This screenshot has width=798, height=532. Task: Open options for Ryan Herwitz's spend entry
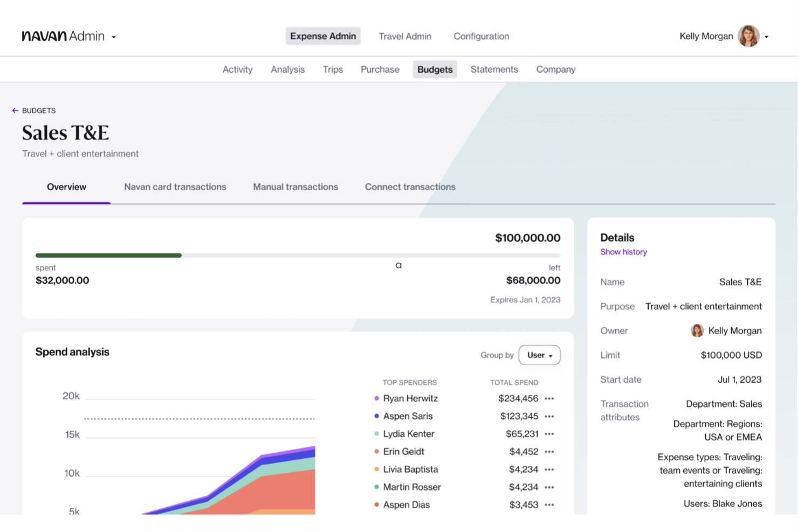click(x=549, y=398)
